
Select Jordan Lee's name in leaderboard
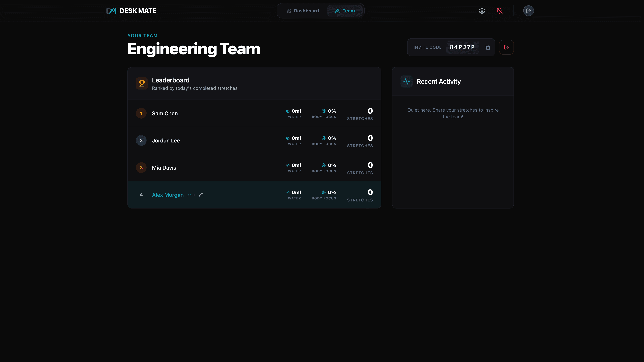coord(166,141)
